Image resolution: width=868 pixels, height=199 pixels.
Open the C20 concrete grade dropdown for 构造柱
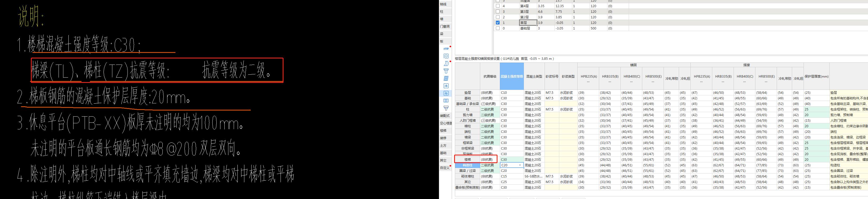tap(520, 165)
